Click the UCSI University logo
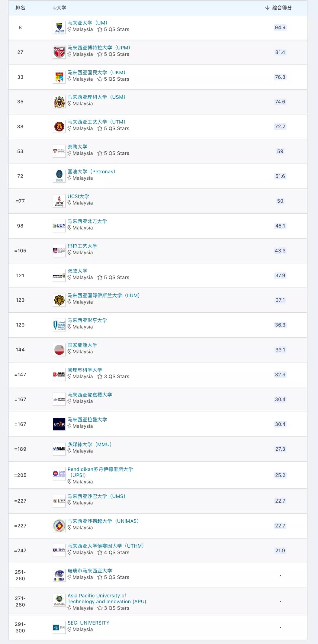Screen dimensions: 318x644 pos(59,201)
